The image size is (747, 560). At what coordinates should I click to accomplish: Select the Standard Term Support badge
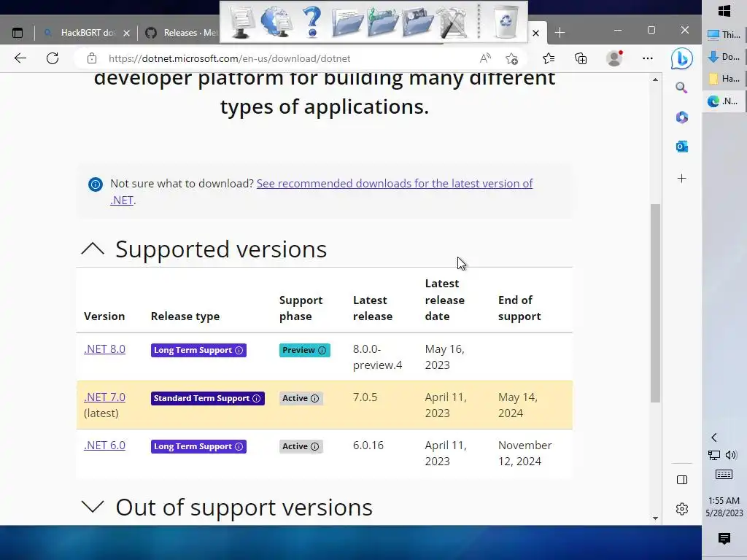coord(208,399)
